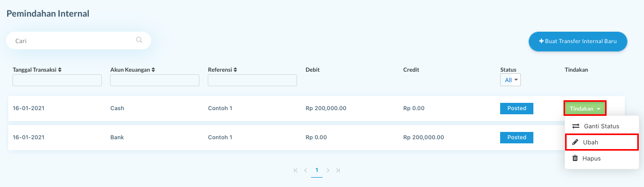Go to next page arrow
644x187 pixels.
coord(328,170)
